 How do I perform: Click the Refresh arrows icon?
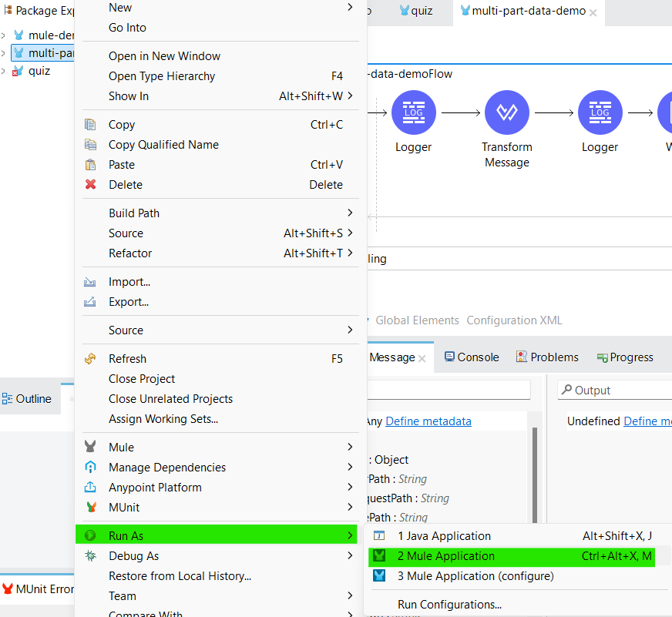pyautogui.click(x=90, y=359)
